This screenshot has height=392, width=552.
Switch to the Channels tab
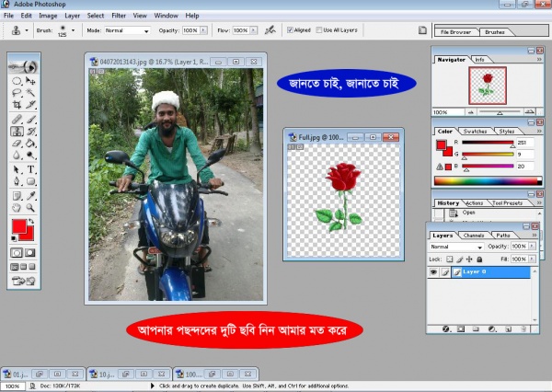[x=474, y=236]
